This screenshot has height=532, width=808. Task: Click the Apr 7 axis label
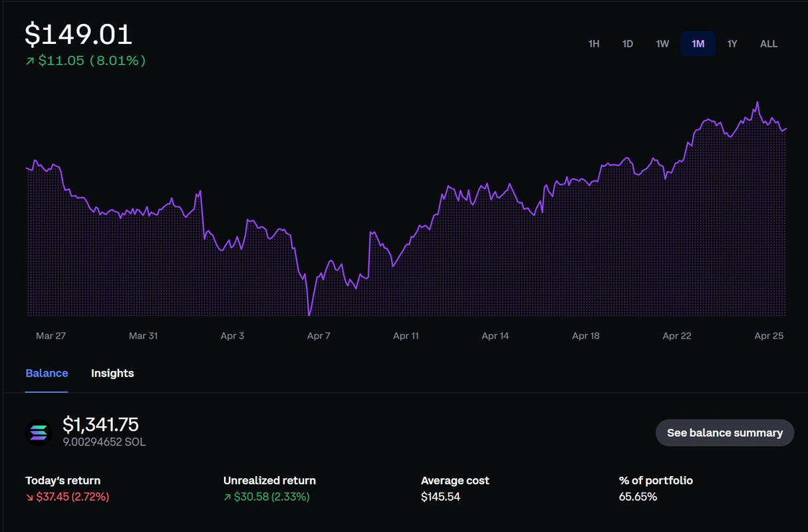[319, 336]
